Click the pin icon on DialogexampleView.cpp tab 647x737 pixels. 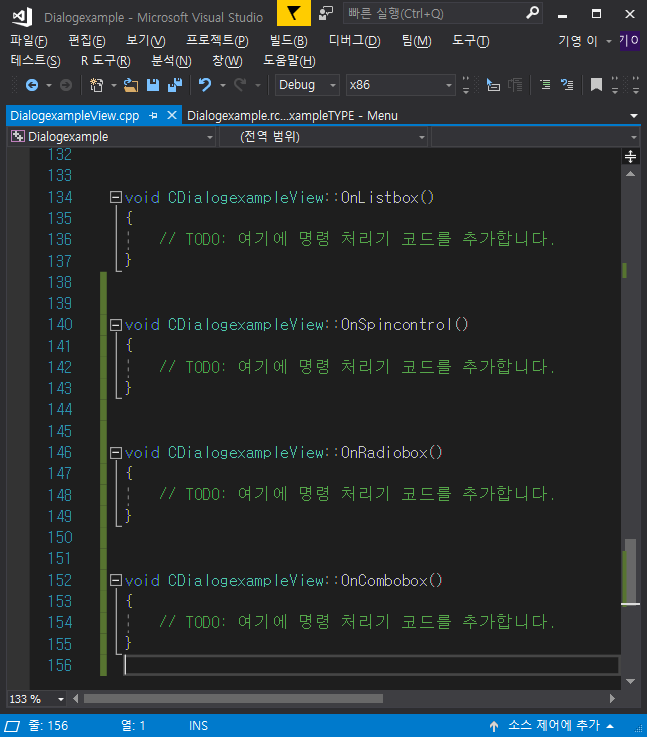(x=153, y=115)
